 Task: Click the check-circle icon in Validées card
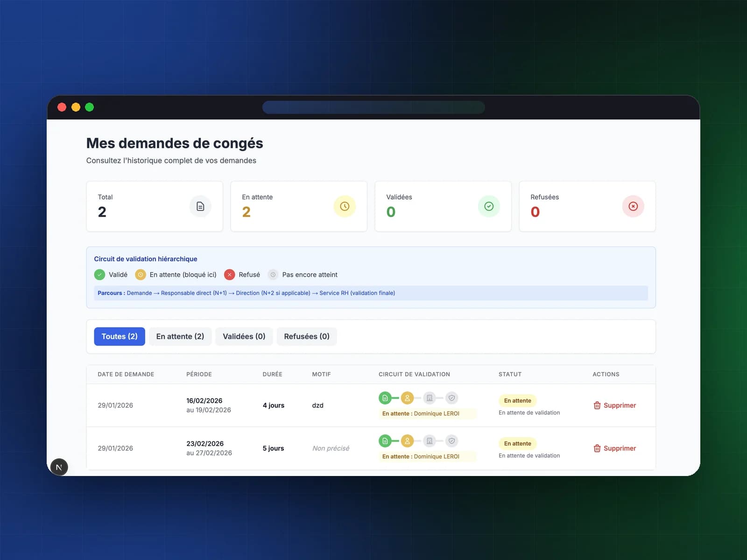point(489,206)
